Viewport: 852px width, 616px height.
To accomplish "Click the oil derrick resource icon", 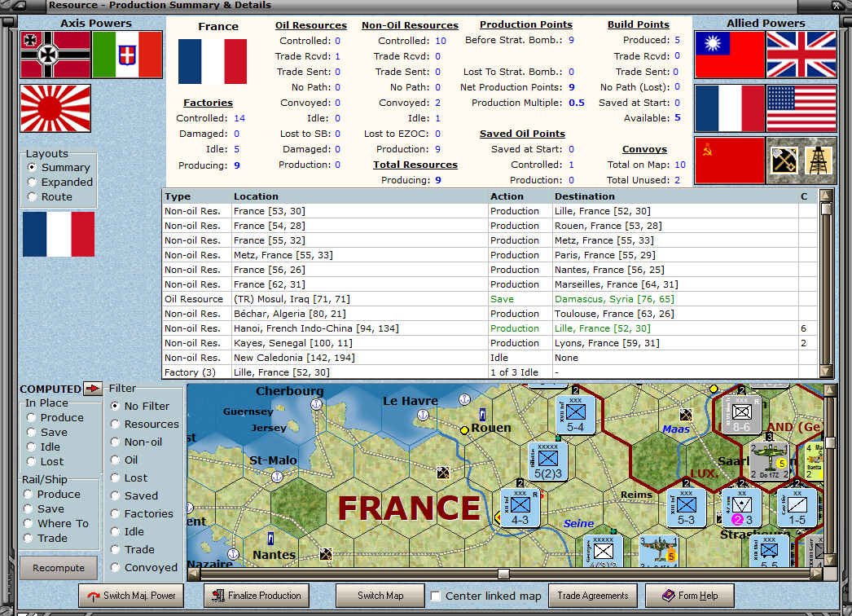I will tap(819, 161).
